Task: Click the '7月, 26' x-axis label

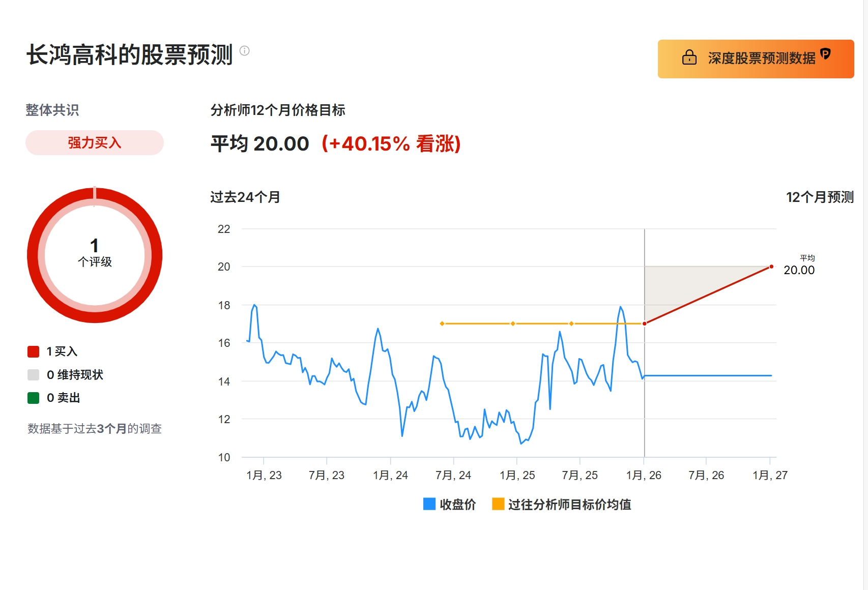Action: [x=706, y=475]
